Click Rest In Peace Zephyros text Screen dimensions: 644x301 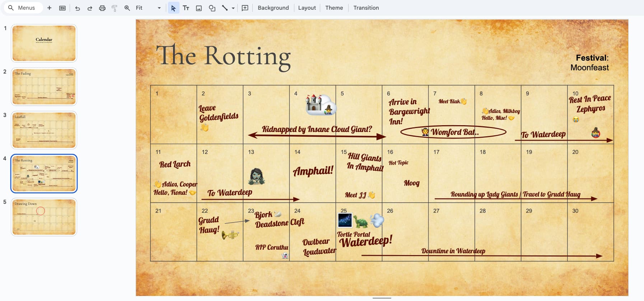point(590,104)
